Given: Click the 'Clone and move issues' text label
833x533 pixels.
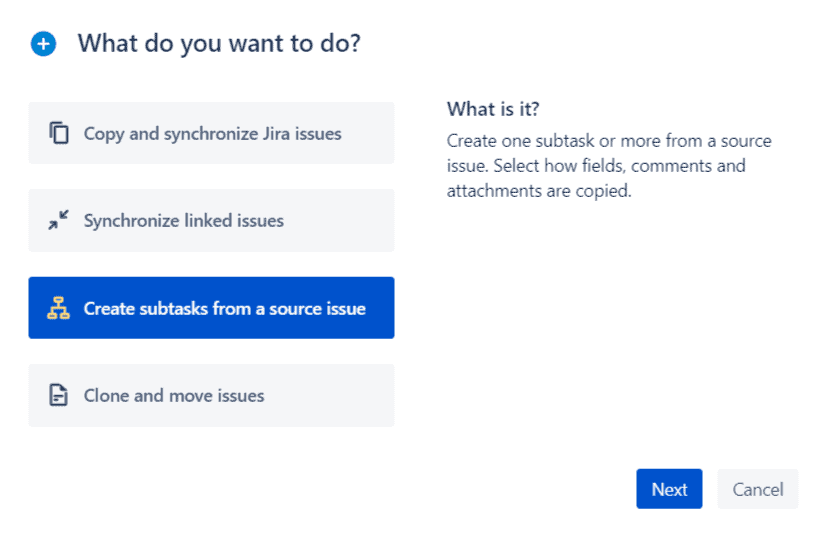Looking at the screenshot, I should pyautogui.click(x=174, y=396).
